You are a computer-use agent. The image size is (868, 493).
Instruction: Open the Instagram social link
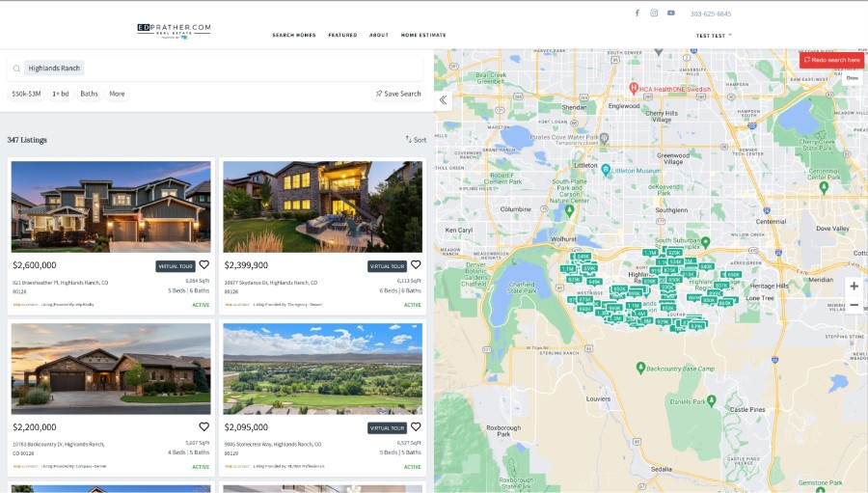pyautogui.click(x=654, y=14)
